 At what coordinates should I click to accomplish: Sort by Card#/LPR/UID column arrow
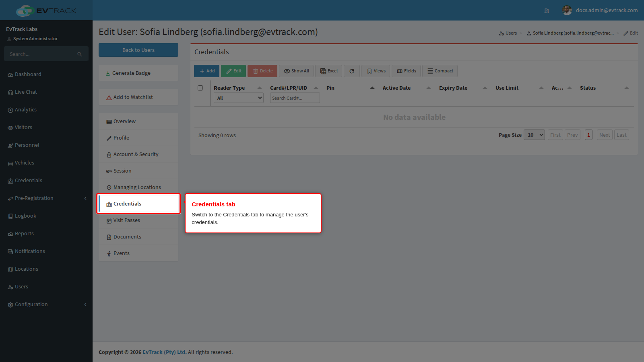(x=316, y=88)
